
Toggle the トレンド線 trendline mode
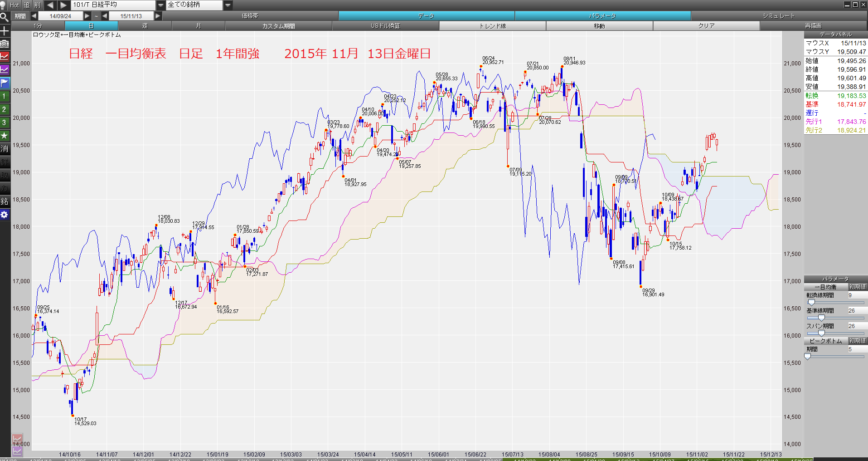(x=493, y=26)
